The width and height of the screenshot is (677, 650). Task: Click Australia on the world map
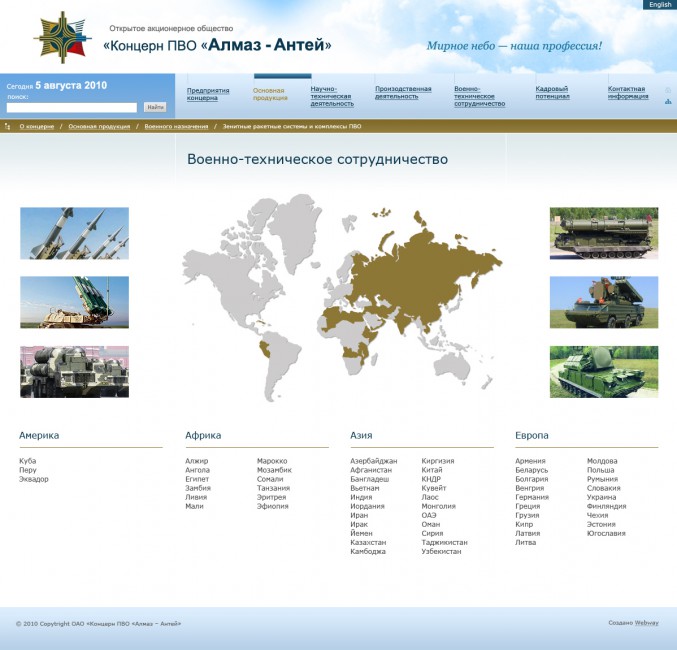point(452,367)
